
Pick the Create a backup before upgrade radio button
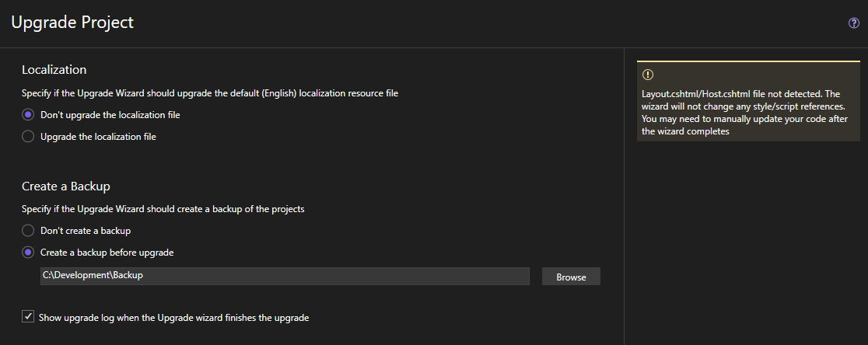tap(28, 253)
